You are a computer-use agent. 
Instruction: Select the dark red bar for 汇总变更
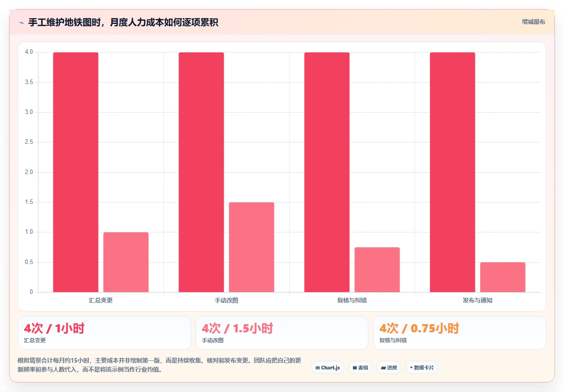coord(76,172)
